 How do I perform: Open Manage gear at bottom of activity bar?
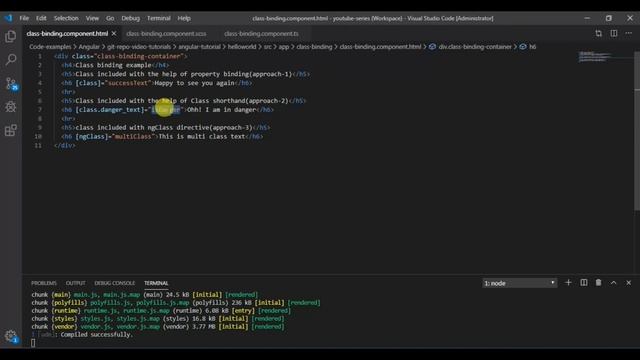click(x=11, y=336)
